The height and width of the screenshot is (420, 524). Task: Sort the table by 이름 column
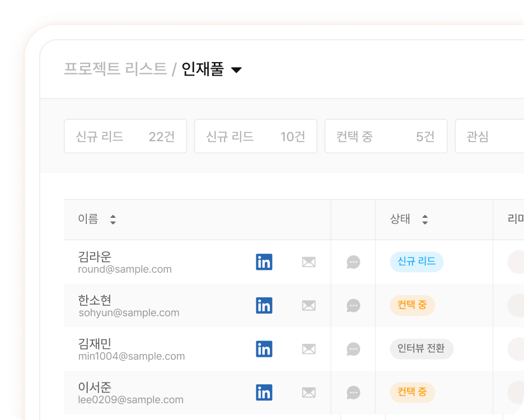113,220
